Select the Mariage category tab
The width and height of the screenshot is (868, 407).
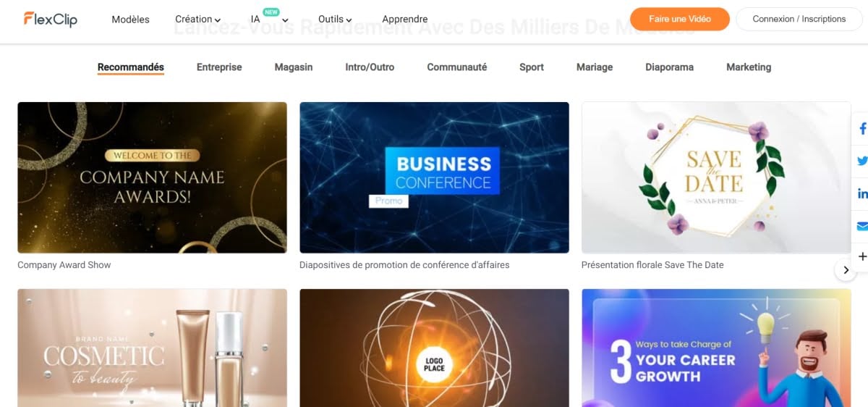595,67
